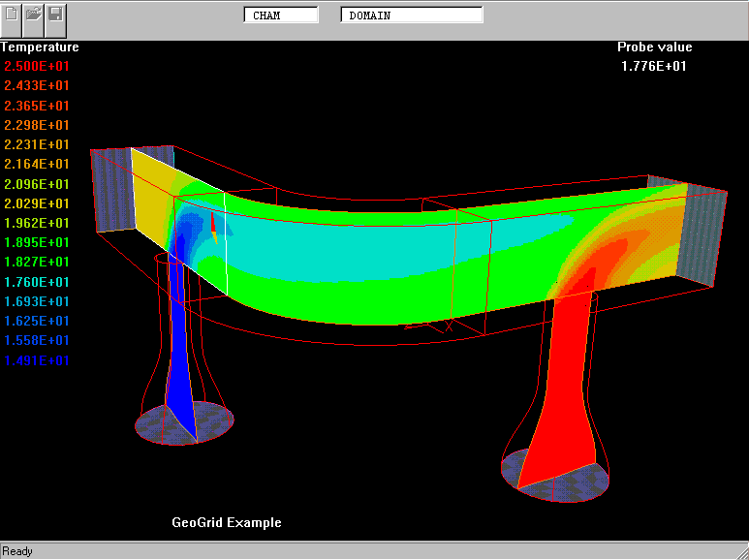749x560 pixels.
Task: Click the GeoGrid Example title text
Action: 227,522
